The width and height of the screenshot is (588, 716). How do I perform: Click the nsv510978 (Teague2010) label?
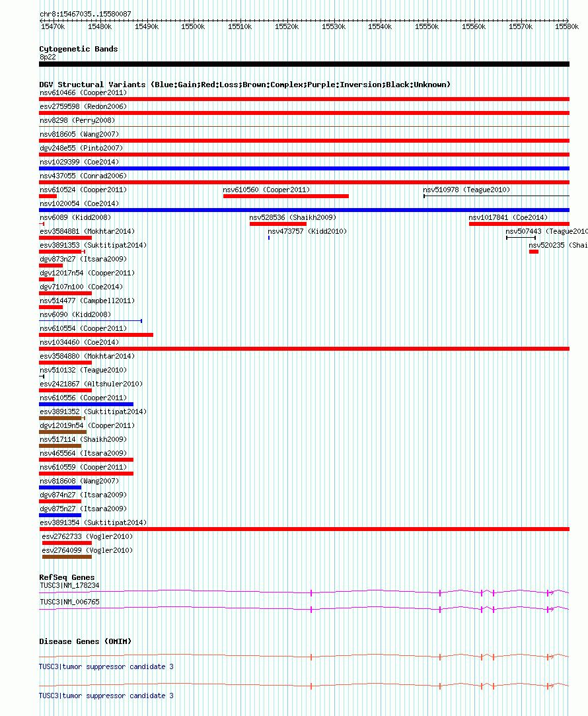466,190
